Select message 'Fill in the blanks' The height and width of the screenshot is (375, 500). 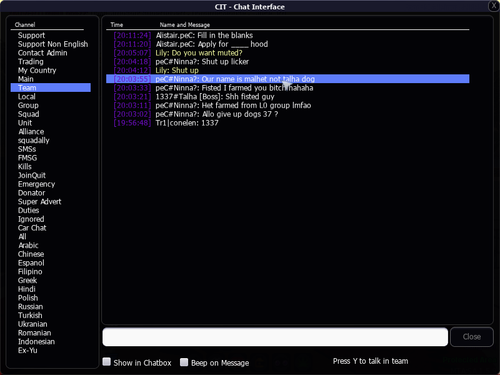click(288, 35)
